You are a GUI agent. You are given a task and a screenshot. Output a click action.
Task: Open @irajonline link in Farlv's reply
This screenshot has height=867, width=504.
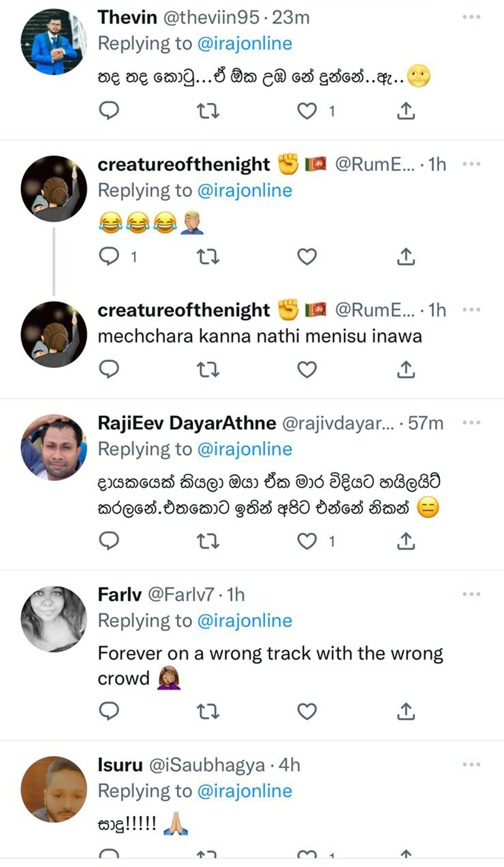(245, 620)
